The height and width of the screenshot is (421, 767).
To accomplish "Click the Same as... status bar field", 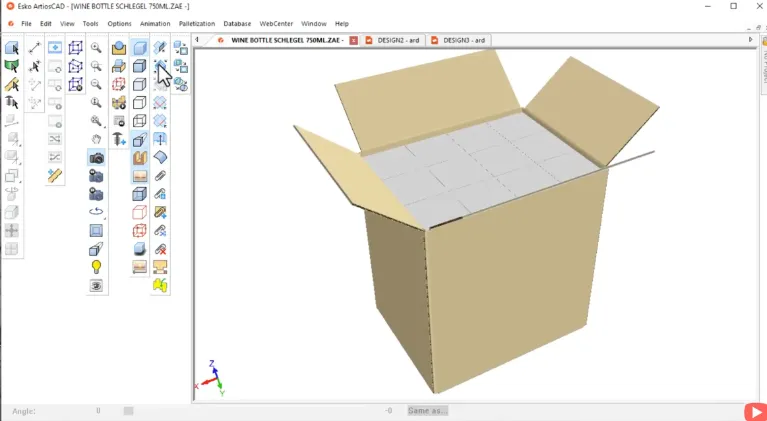I will pyautogui.click(x=428, y=411).
